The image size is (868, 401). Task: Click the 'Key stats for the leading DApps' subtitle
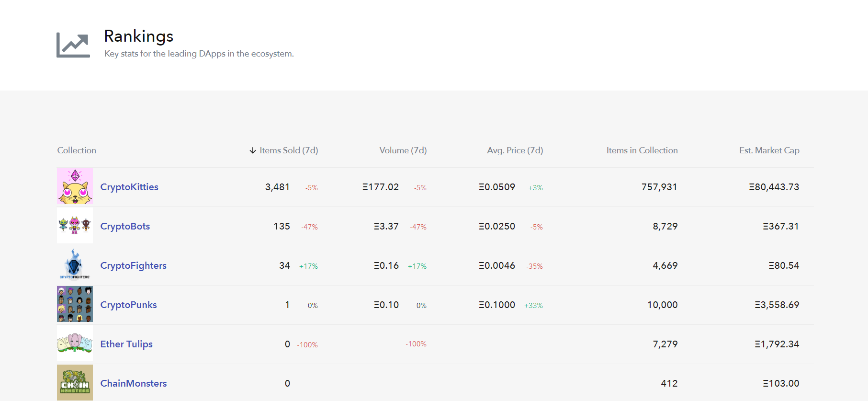(x=199, y=54)
